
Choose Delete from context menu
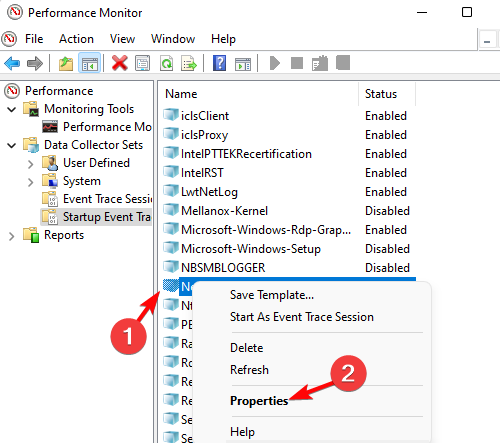click(x=246, y=348)
